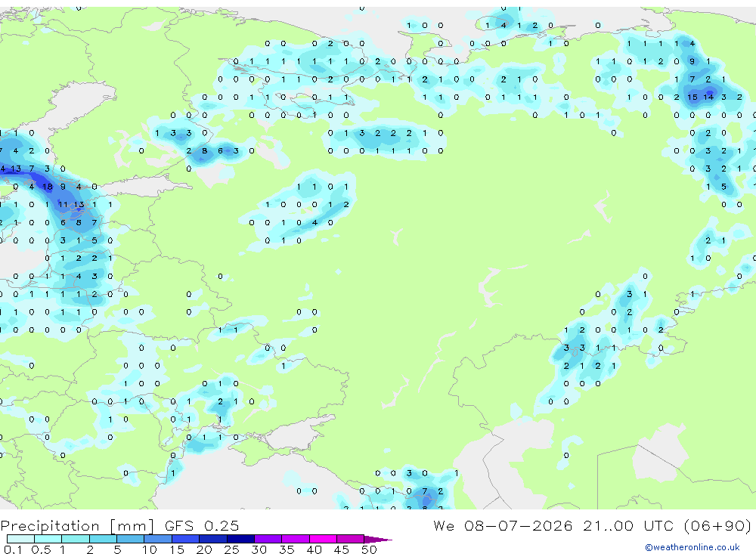Select the map value "11"

tap(63, 204)
